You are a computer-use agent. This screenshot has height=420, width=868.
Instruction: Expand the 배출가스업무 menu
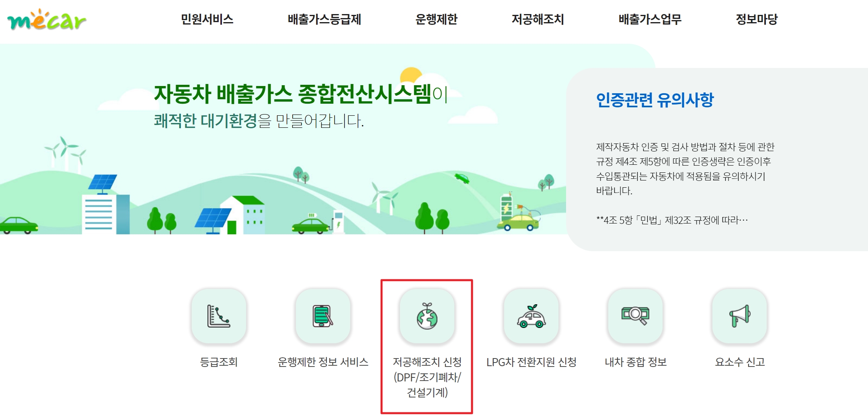(650, 19)
